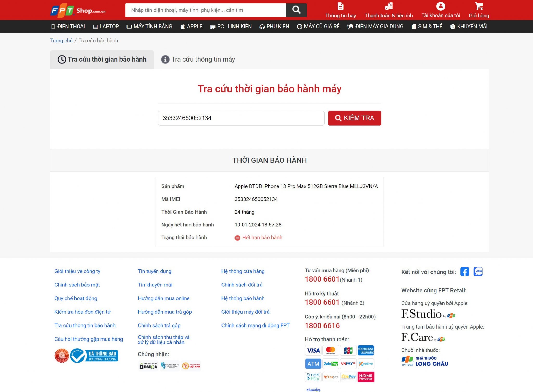Screen dimensions: 533x392
Task: Open Tài khoản của tôi account
Action: tap(441, 10)
